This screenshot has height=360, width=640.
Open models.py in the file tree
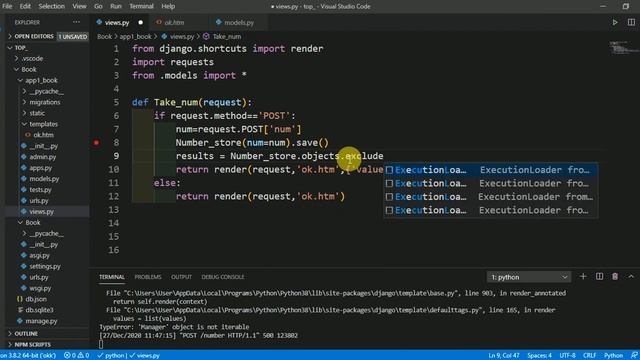pyautogui.click(x=44, y=179)
